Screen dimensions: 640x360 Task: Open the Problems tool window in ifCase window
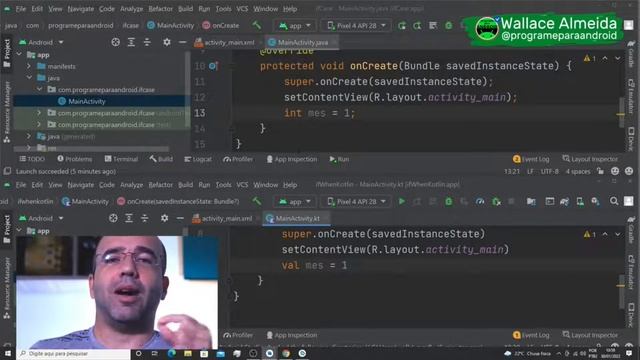[x=74, y=159]
